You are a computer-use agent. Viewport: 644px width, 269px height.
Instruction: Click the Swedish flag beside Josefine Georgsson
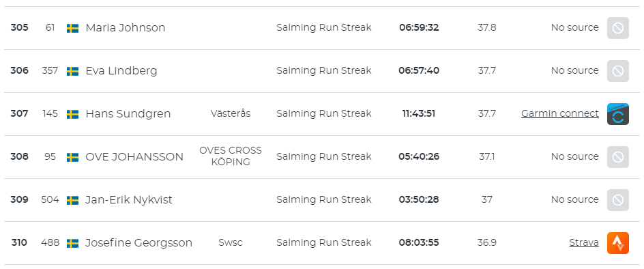tap(73, 243)
